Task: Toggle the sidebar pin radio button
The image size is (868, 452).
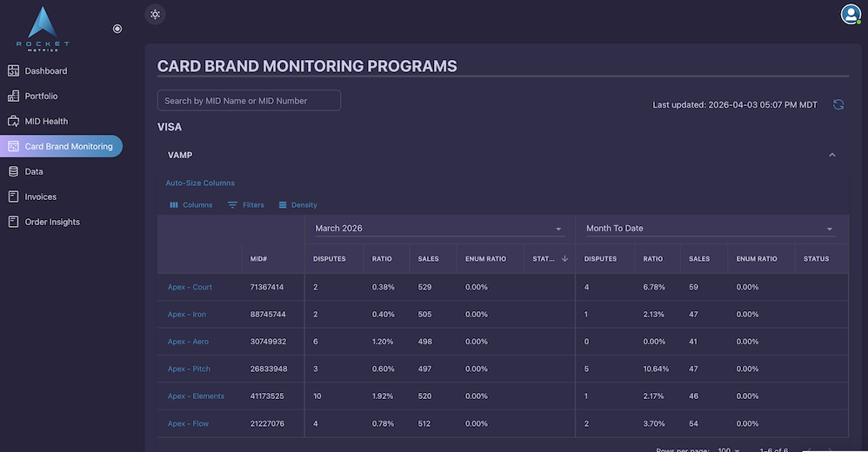Action: [x=117, y=29]
